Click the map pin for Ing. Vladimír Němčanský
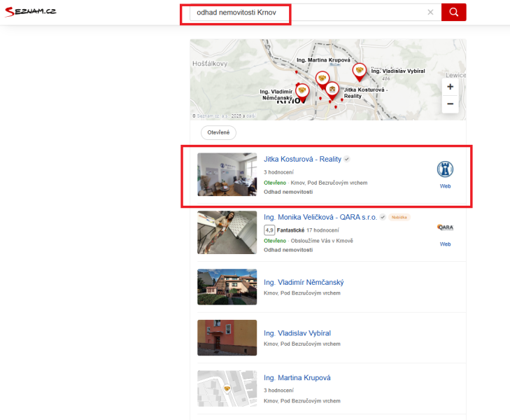Screen dimensions: 510x420 302,92
